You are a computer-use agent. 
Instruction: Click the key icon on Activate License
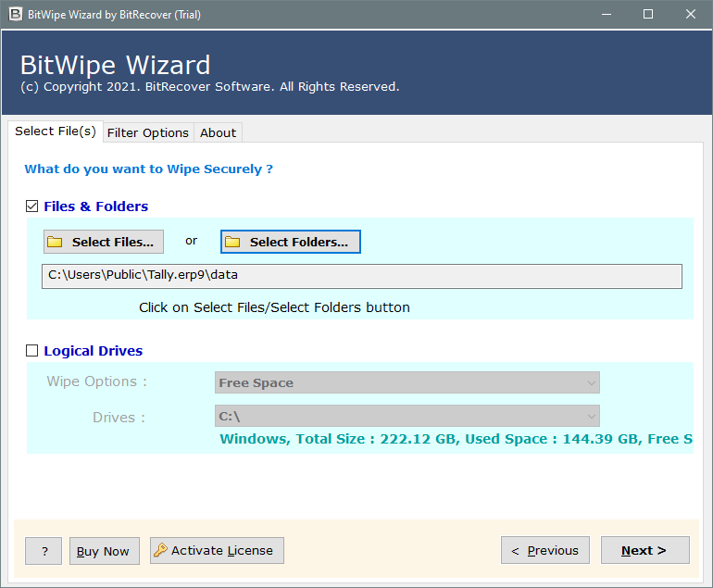point(160,550)
